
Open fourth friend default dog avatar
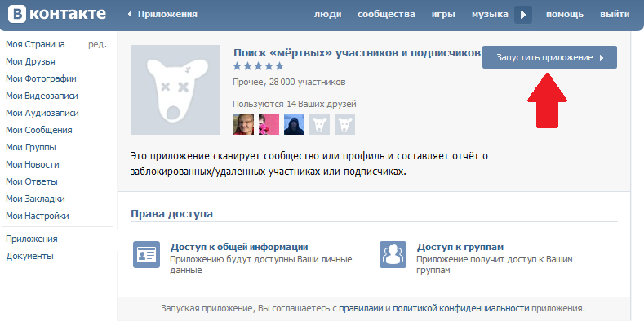[x=319, y=124]
